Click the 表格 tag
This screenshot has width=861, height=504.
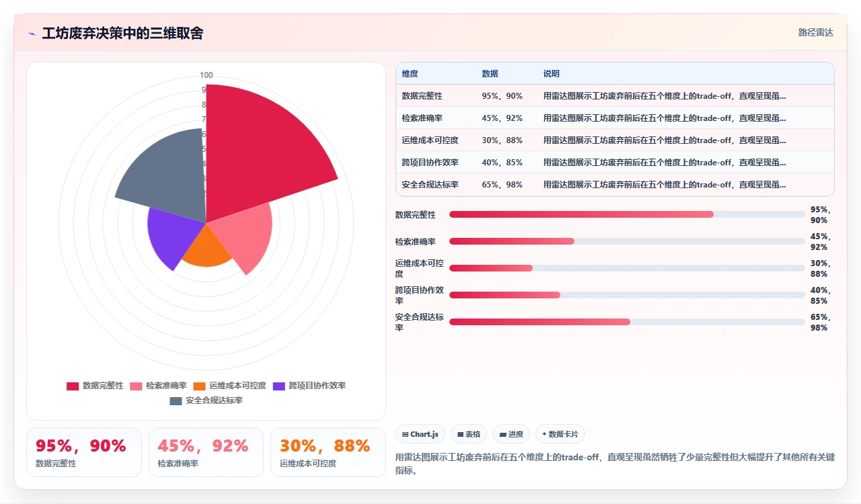[469, 434]
